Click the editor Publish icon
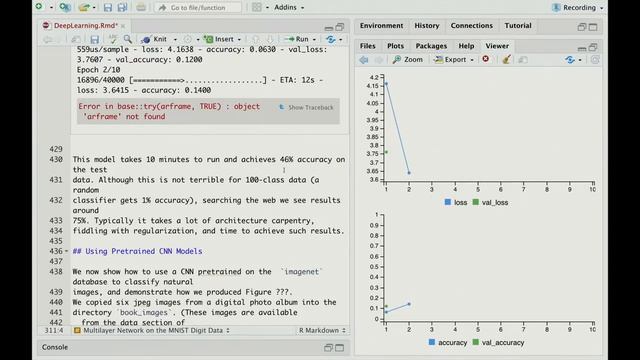The width and height of the screenshot is (640, 360). pyautogui.click(x=331, y=39)
